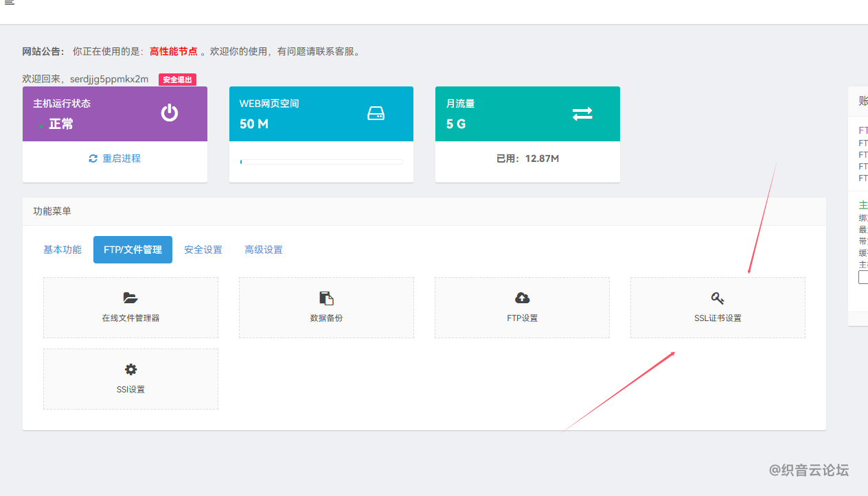
Task: Open 数据备份 via its file copy icon
Action: 326,298
